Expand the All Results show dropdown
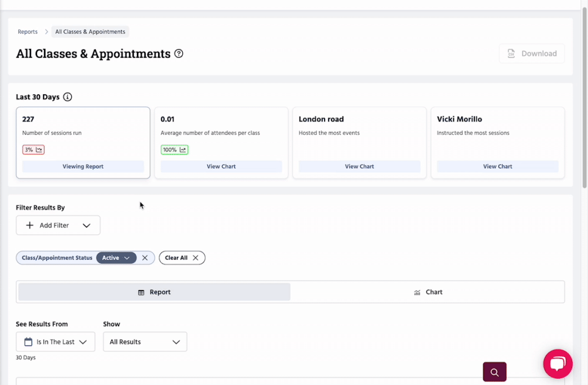588x385 pixels. click(145, 342)
